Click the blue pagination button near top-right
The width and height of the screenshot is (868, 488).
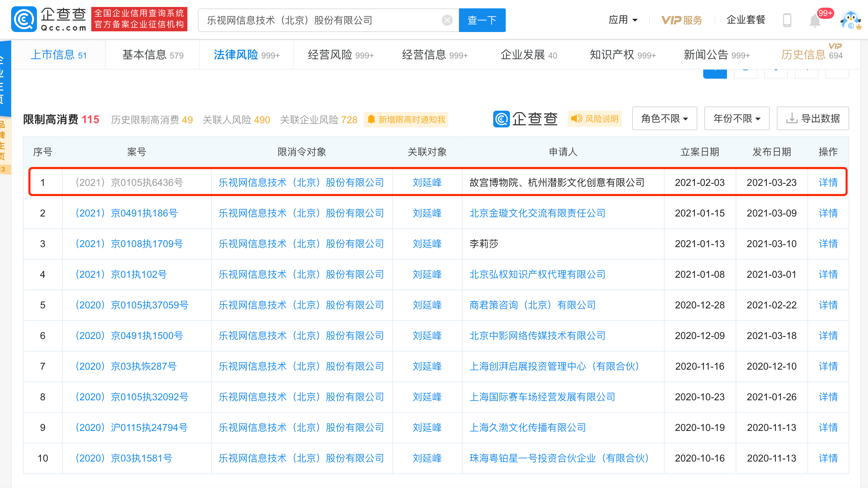click(715, 73)
